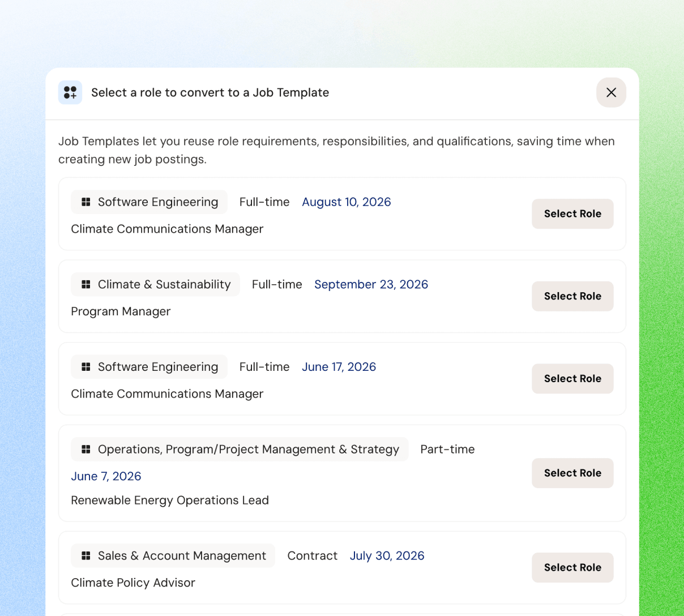Viewport: 684px width, 616px height.
Task: Click Operations, Program/Project Management & Strategy label
Action: coord(249,450)
